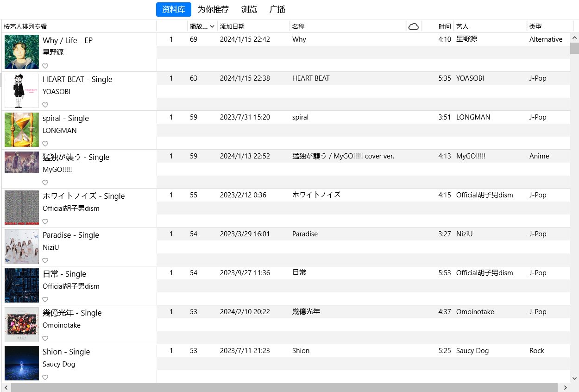The image size is (579, 392).
Task: Switch to the 资料库 tab
Action: pos(174,9)
